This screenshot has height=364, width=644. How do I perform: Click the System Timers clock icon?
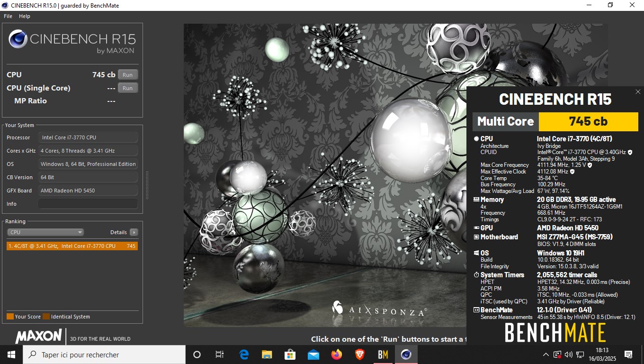(476, 275)
